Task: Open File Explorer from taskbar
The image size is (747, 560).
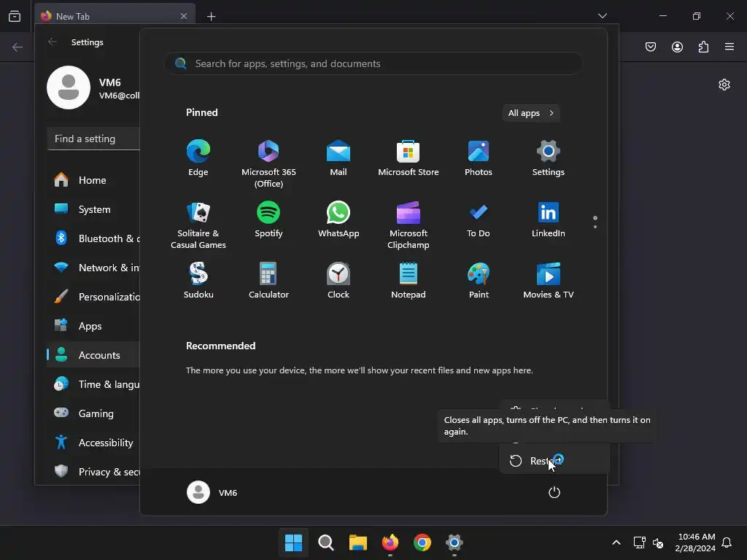Action: [x=357, y=542]
